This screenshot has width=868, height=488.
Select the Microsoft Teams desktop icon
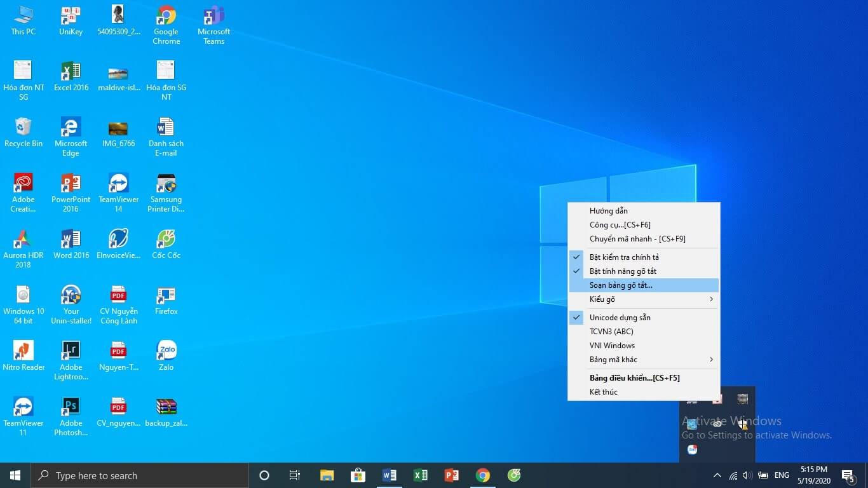point(214,25)
